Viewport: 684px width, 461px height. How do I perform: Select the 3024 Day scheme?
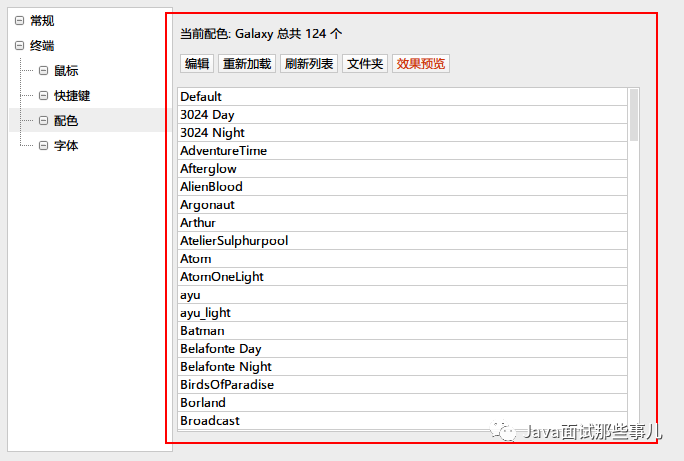click(x=403, y=114)
